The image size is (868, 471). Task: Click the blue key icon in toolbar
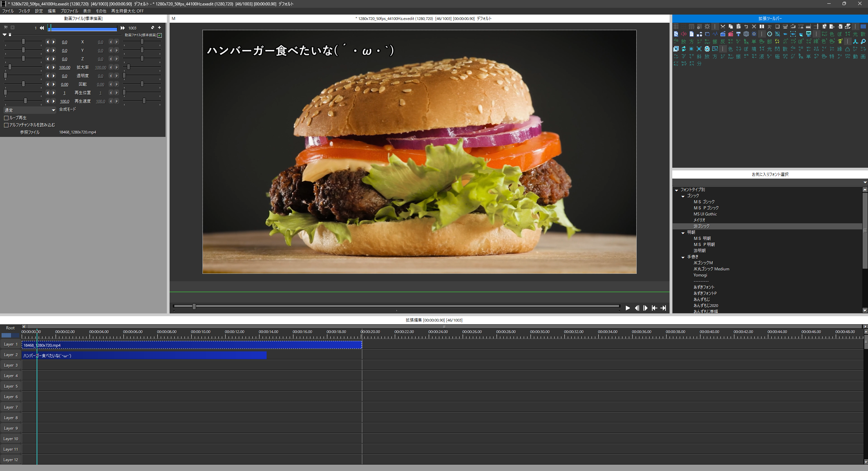pos(863,41)
